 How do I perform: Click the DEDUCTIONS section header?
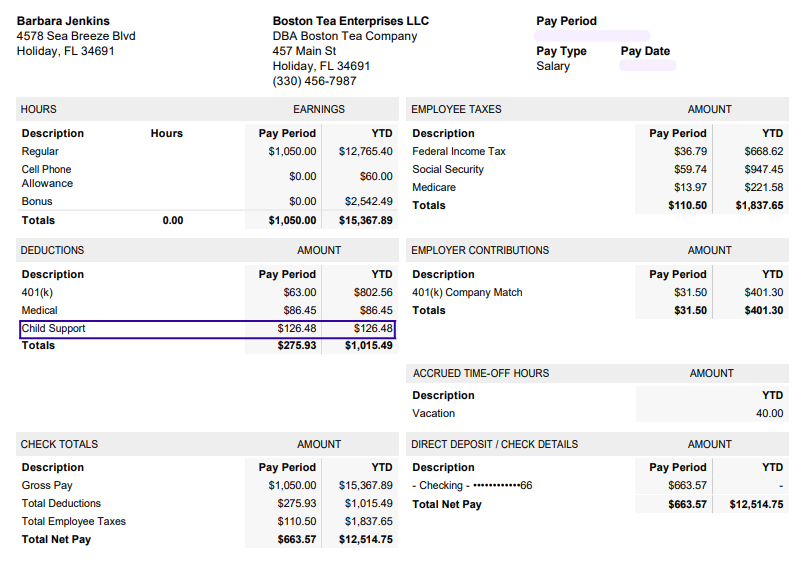(52, 250)
